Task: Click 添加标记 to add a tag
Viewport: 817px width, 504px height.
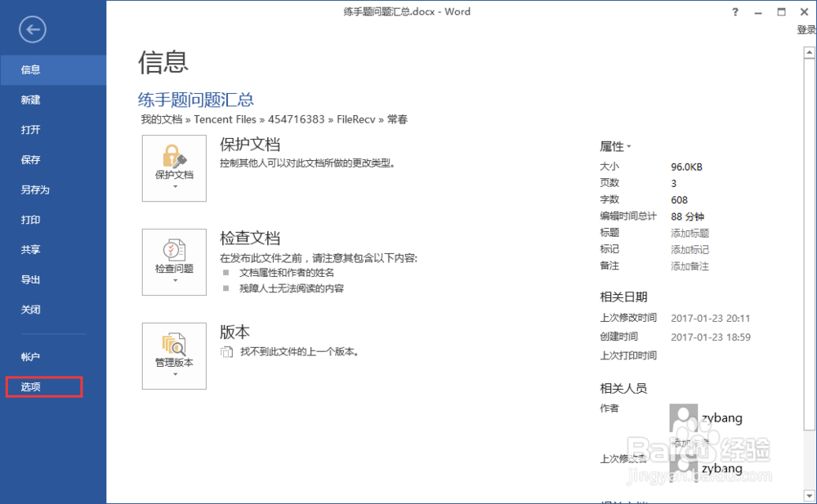Action: pyautogui.click(x=690, y=249)
